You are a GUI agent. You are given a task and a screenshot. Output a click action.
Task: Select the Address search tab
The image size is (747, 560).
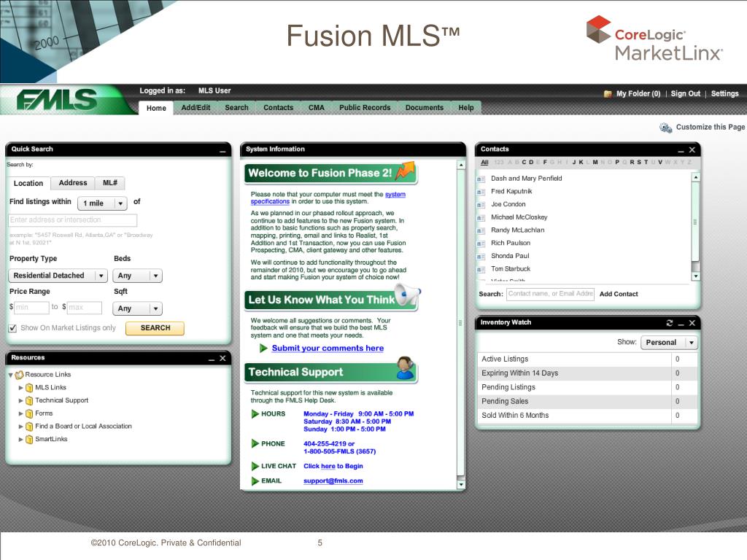(73, 183)
